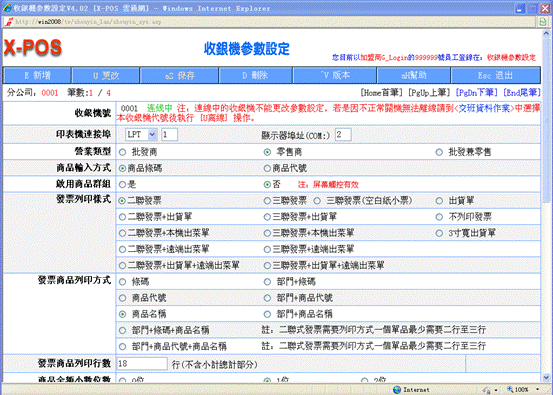Open the 100% zoom level dropdown arrow
Image resolution: width=553 pixels, height=395 pixels.
537,390
